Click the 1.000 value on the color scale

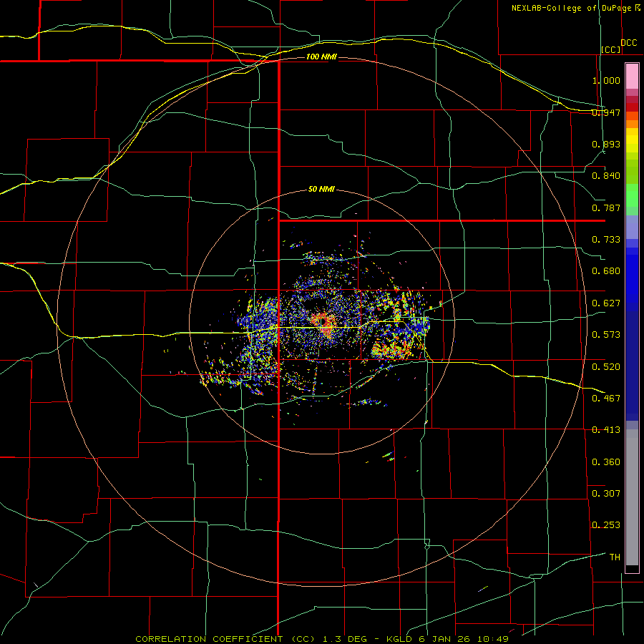tap(606, 80)
